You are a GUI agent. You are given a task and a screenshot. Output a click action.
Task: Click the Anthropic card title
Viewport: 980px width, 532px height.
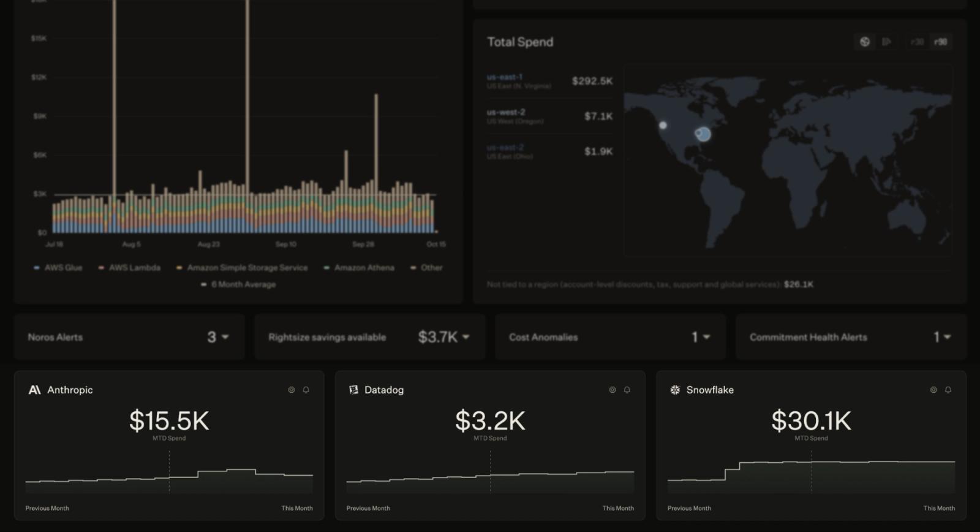(70, 390)
